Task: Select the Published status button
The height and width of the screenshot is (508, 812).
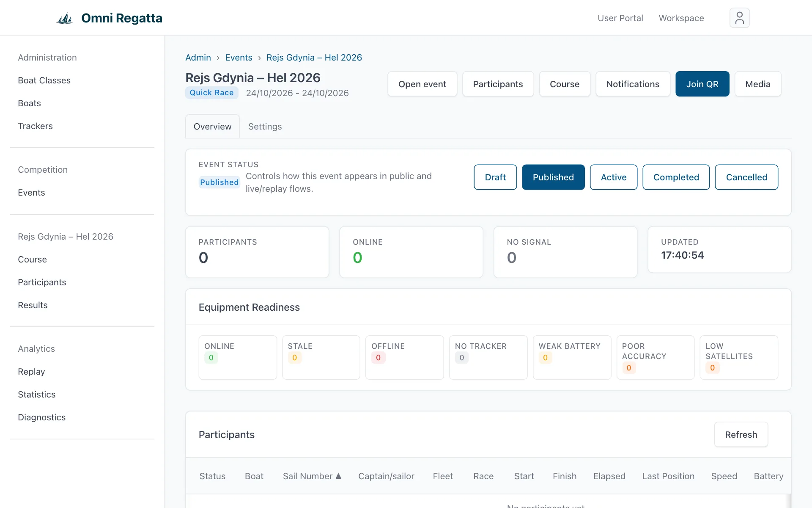Action: [x=553, y=177]
